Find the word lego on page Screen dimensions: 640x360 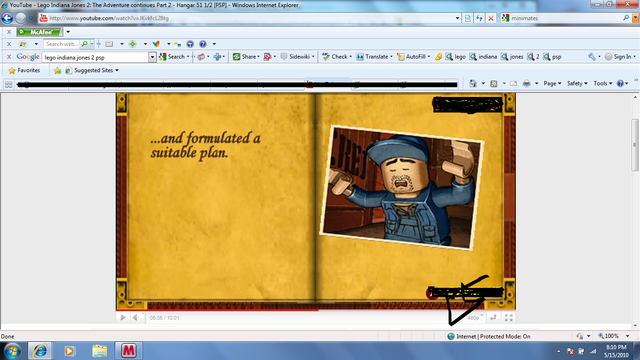pos(456,57)
